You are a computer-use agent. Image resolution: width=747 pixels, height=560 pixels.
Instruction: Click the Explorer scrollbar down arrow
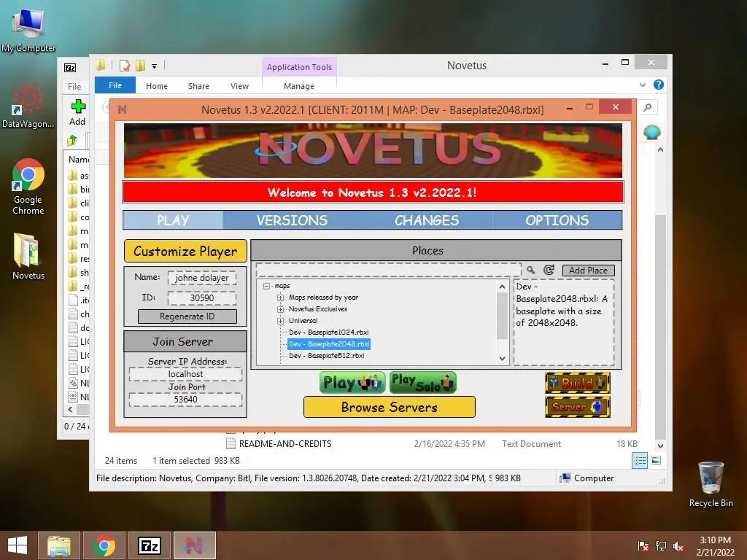pyautogui.click(x=660, y=446)
